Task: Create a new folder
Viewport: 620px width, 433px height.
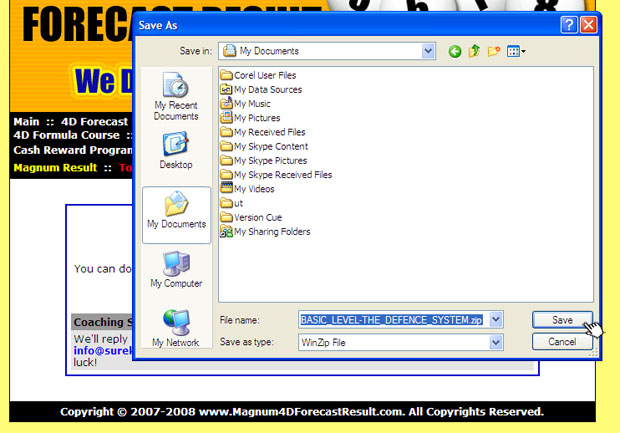Action: tap(494, 51)
